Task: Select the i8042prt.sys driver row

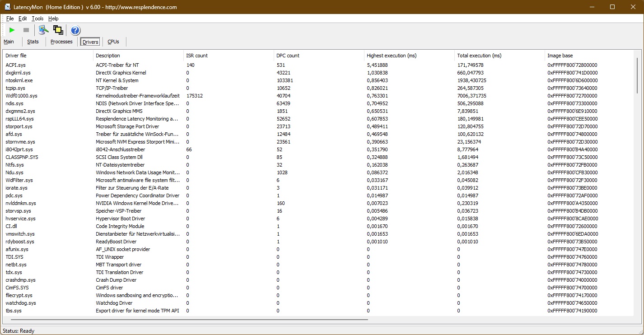Action: (318, 149)
